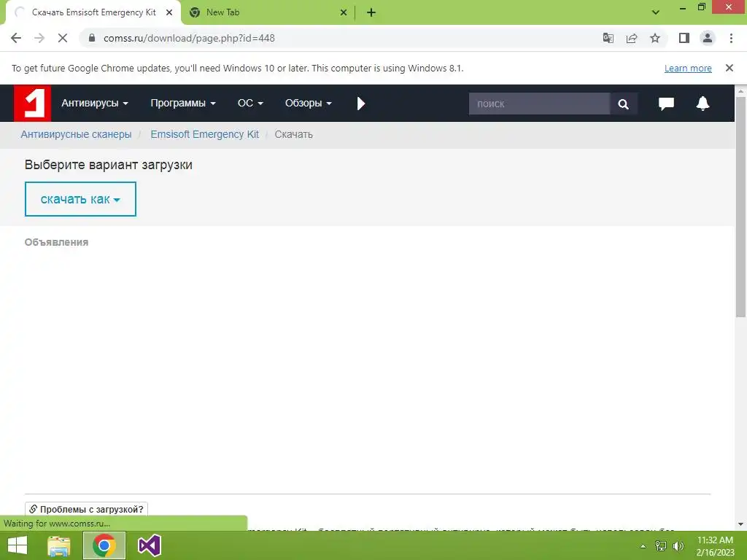Open the Emsisoft Emergency Kit breadcrumb link

tap(205, 134)
